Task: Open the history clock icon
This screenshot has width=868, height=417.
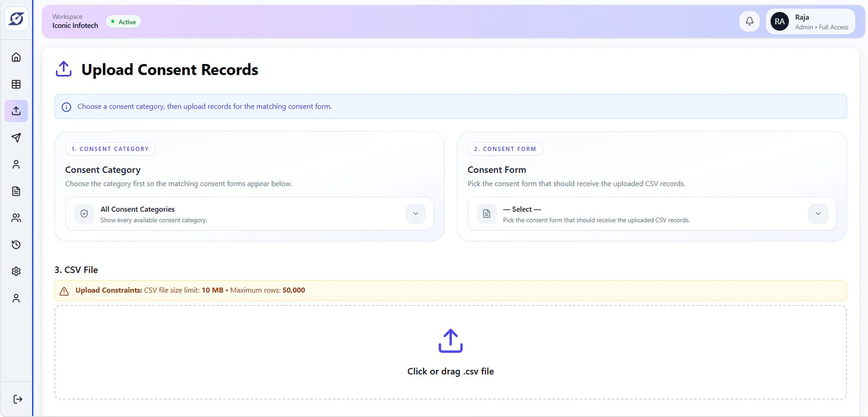Action: pyautogui.click(x=16, y=245)
